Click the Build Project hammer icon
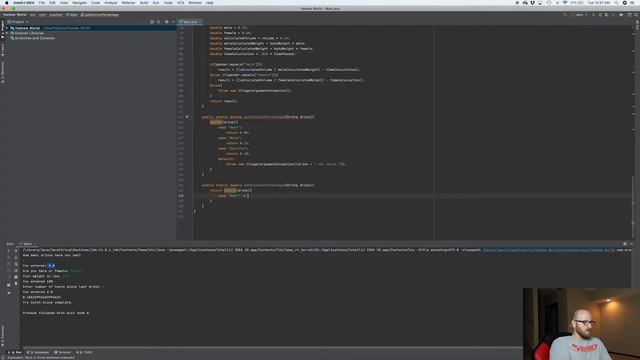The width and height of the screenshot is (640, 360). point(564,15)
